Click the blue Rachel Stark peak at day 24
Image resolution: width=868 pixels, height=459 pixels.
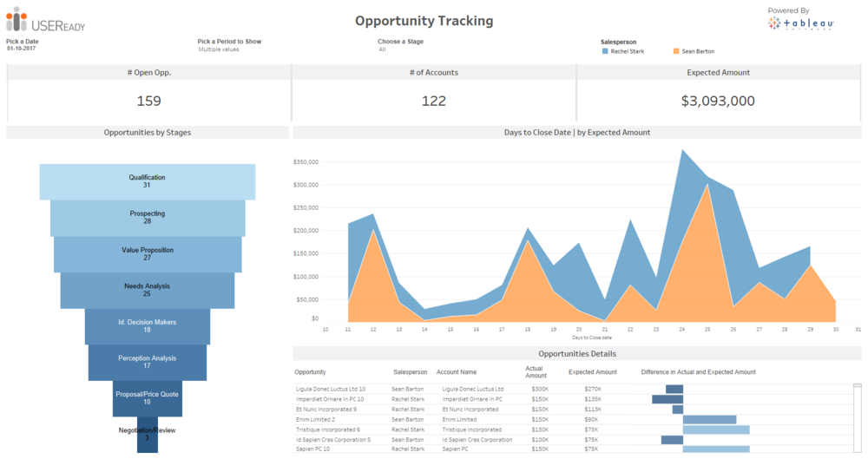(x=682, y=151)
